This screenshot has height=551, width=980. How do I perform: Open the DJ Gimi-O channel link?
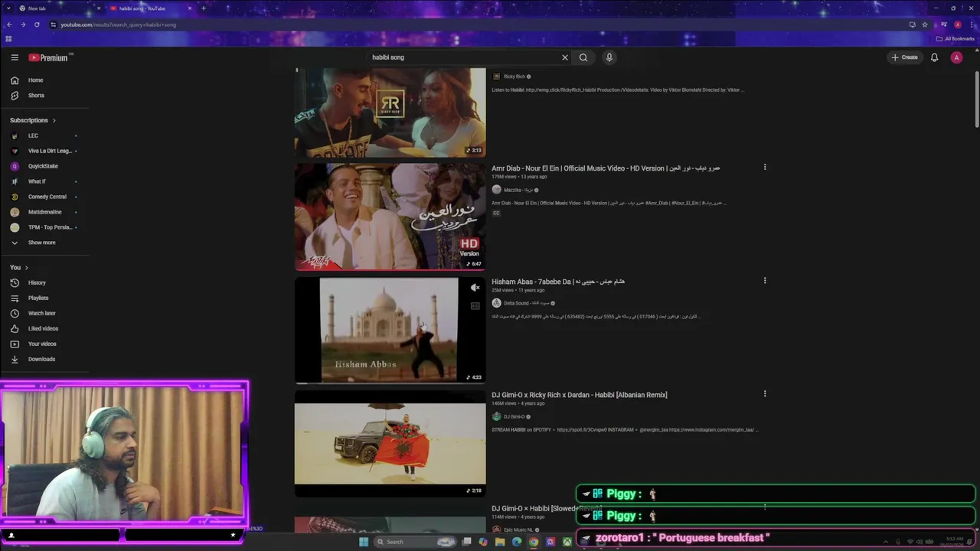(514, 416)
